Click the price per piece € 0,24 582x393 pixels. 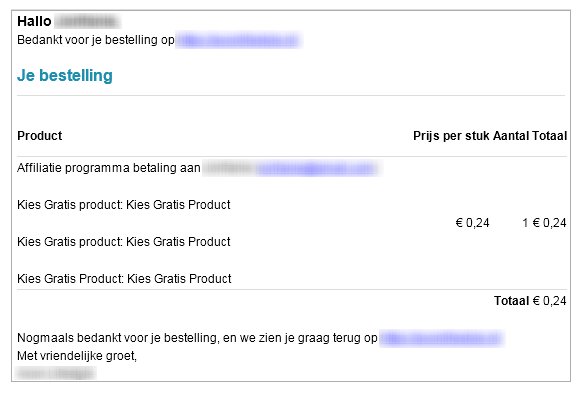[x=473, y=223]
